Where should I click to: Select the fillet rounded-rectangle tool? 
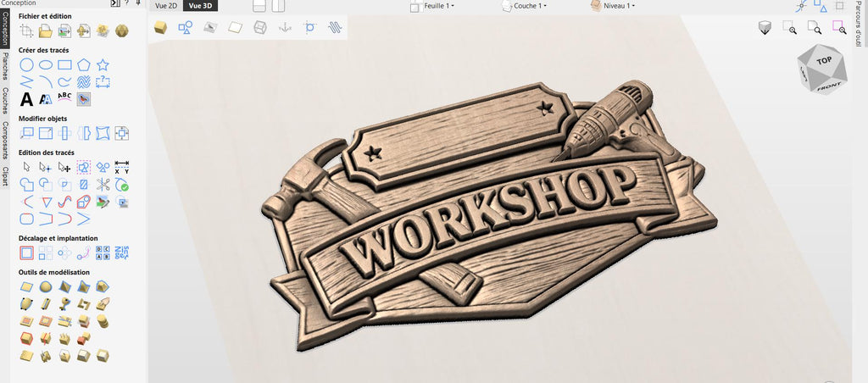coord(26,219)
